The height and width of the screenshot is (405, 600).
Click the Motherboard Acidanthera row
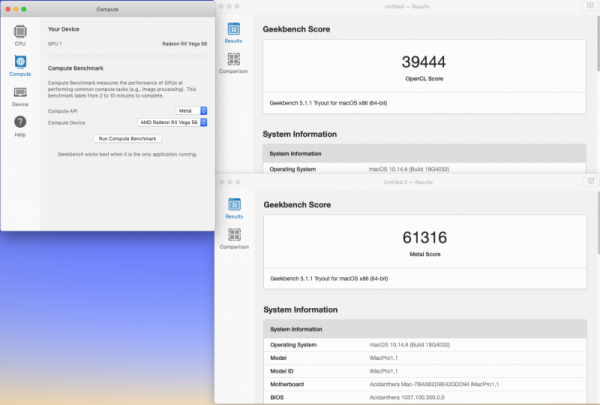pos(425,384)
